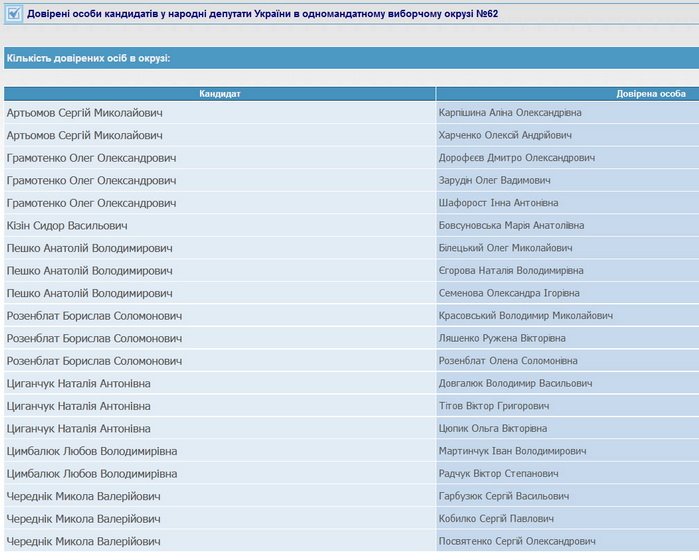Click on Дорофєєв Дмитро Олександрович

click(517, 158)
